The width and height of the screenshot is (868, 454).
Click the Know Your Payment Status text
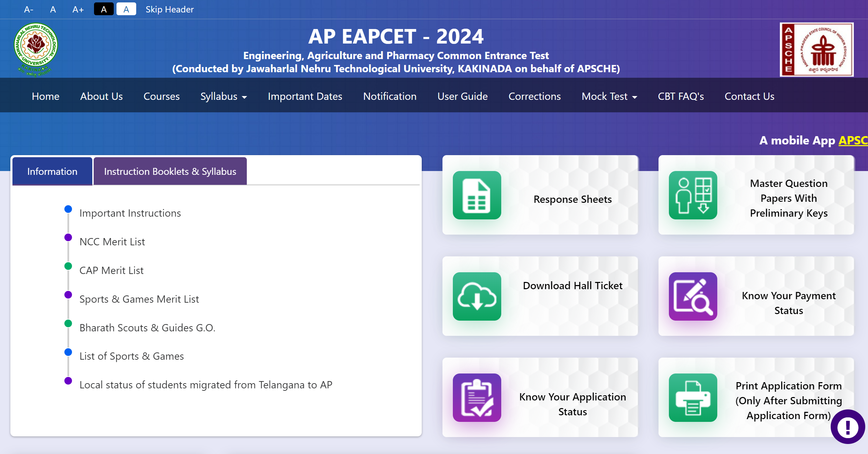click(x=789, y=303)
